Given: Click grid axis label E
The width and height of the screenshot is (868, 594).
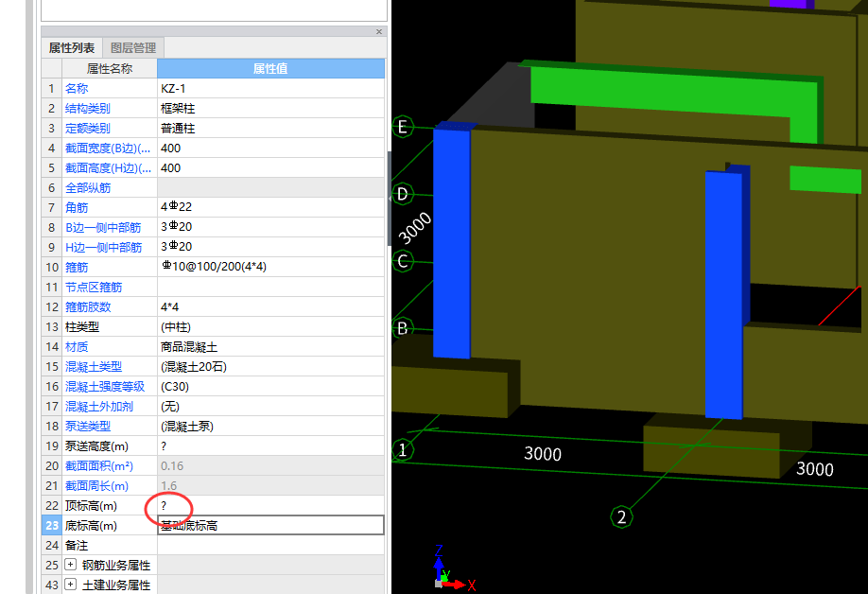Looking at the screenshot, I should (x=403, y=127).
